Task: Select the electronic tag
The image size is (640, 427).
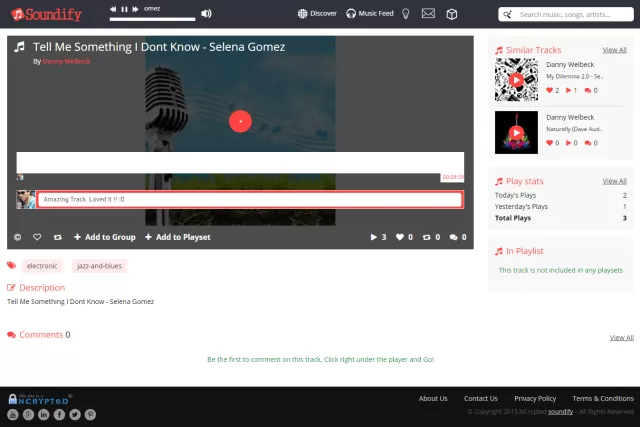Action: tap(42, 266)
